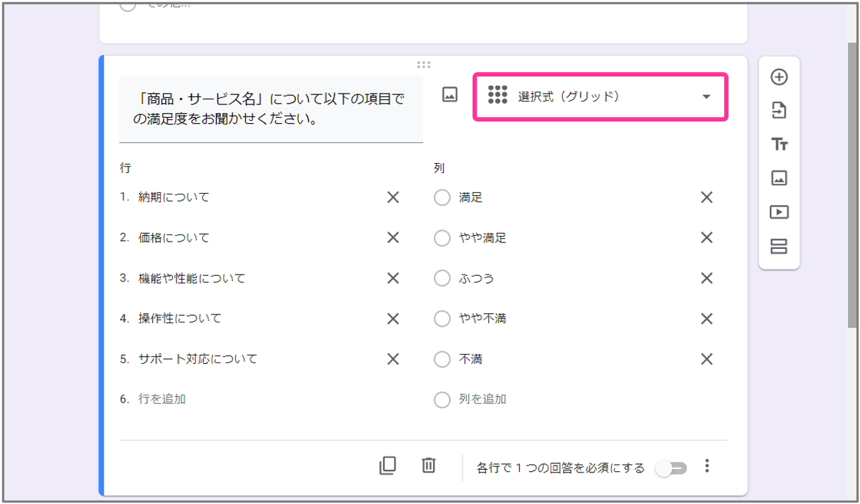This screenshot has width=860, height=504.
Task: Grab the drag handle above question
Action: (x=423, y=65)
